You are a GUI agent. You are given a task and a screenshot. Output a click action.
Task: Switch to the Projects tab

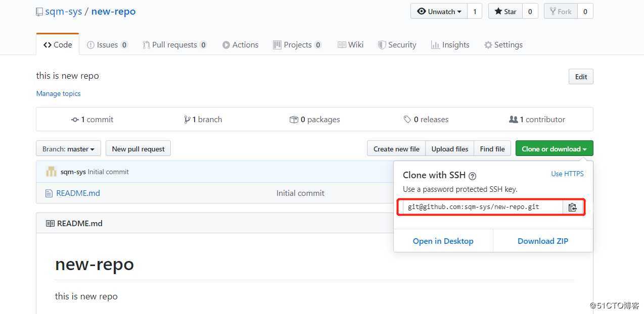[x=297, y=44]
